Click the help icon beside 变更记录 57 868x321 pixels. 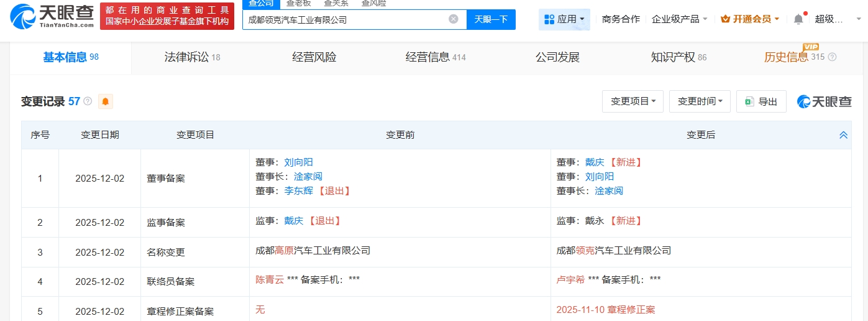point(88,101)
